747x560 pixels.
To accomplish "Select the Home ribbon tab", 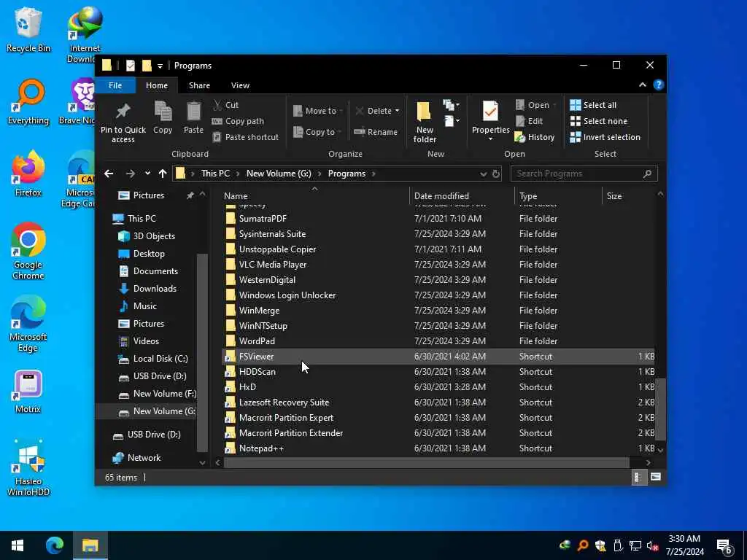I will coord(157,85).
